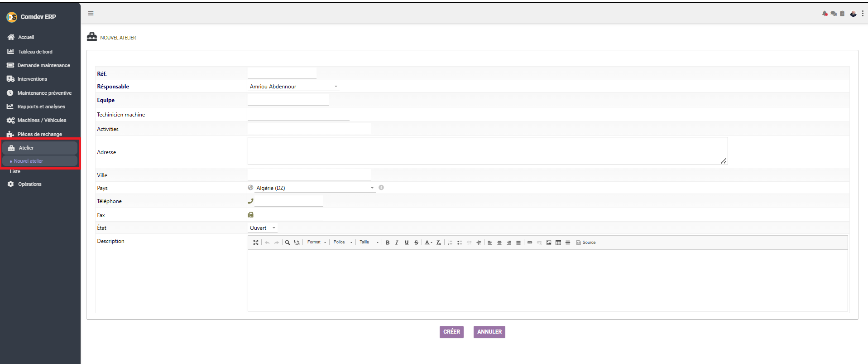Insert a horizontal line in editor

(568, 243)
